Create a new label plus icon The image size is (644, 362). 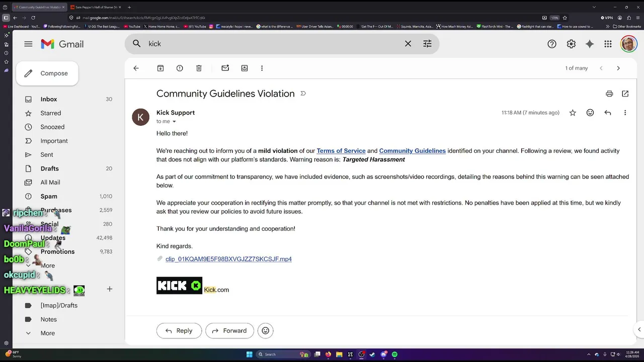coord(109,289)
